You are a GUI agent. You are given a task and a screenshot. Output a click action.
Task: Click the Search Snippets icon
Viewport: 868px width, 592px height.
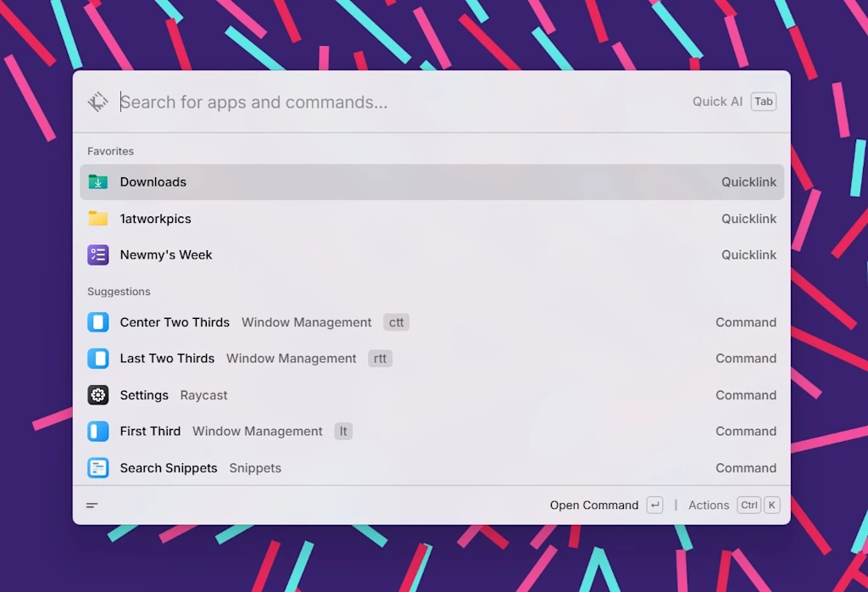pos(97,467)
